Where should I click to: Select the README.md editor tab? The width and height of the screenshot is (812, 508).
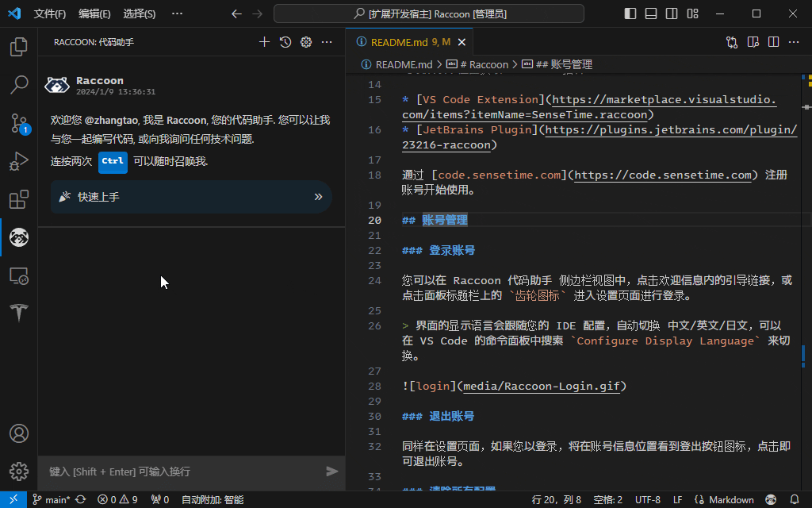[409, 42]
